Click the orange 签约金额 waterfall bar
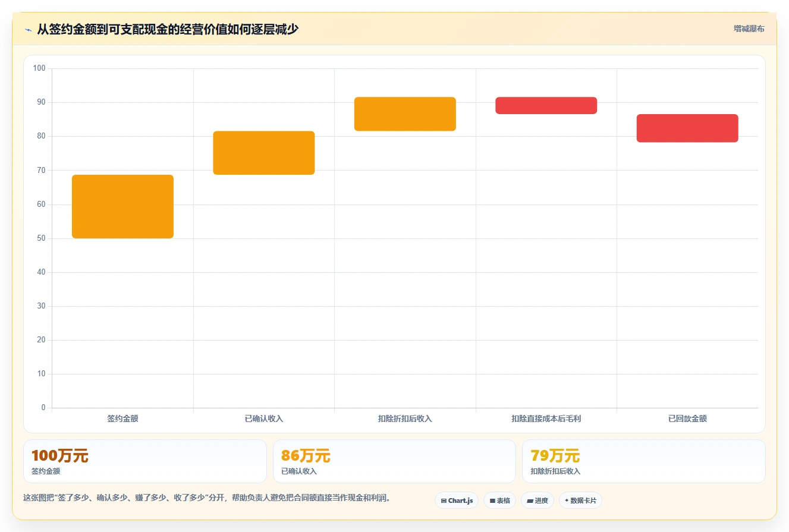Viewport: 789px width, 532px height. coord(122,206)
